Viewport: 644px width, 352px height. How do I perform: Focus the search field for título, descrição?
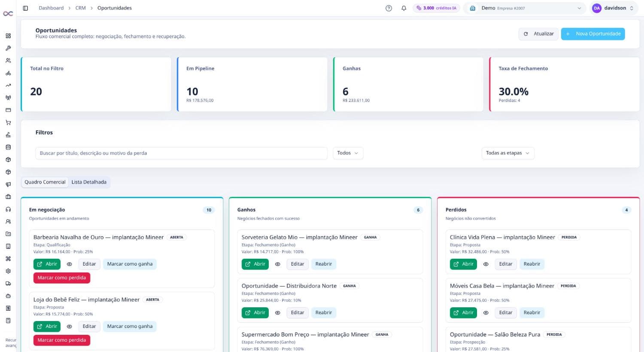(x=181, y=153)
